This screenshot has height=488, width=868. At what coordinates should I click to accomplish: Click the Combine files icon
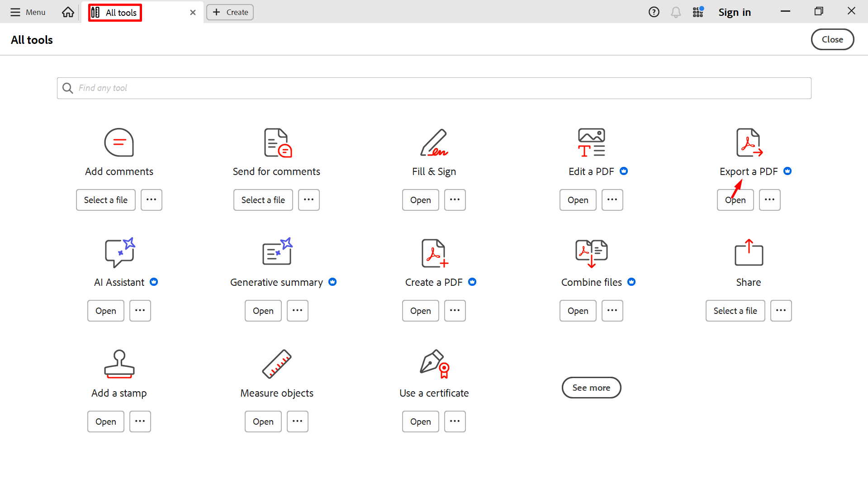pyautogui.click(x=592, y=253)
